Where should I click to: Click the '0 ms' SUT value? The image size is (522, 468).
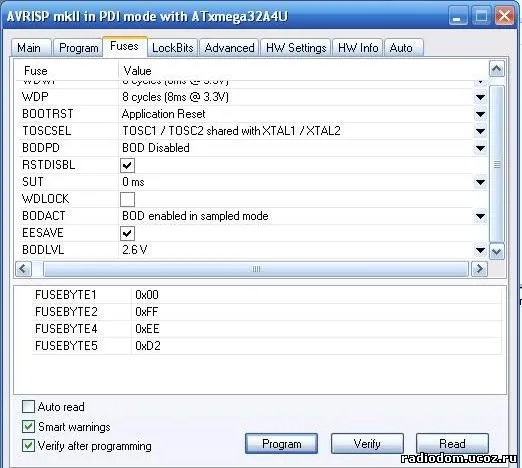click(x=133, y=182)
